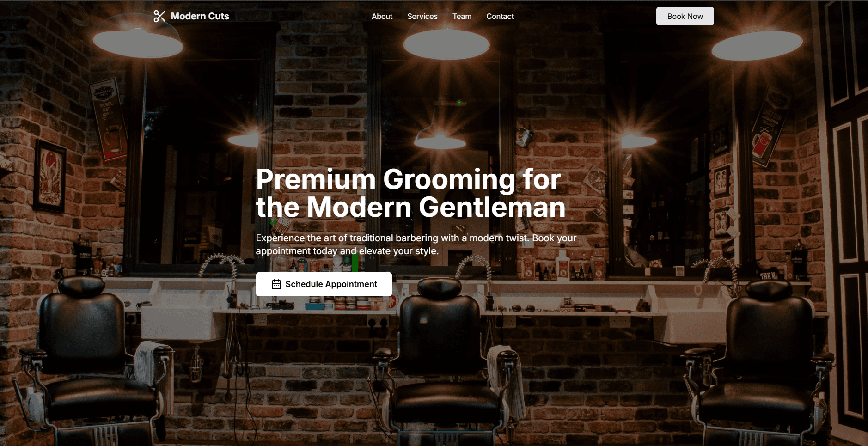Select the Team navigation link
This screenshot has height=446, width=868.
462,16
